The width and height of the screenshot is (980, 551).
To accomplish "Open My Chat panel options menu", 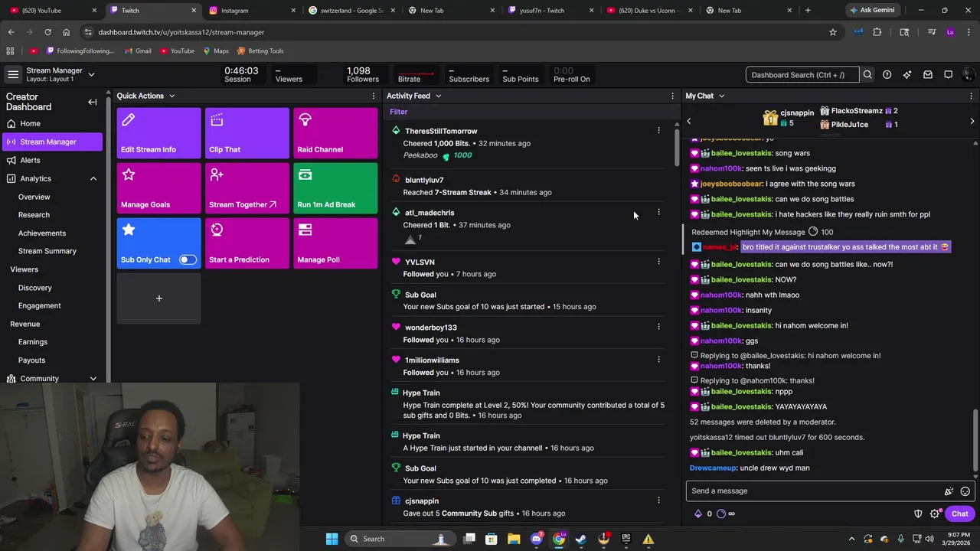I will click(x=972, y=96).
